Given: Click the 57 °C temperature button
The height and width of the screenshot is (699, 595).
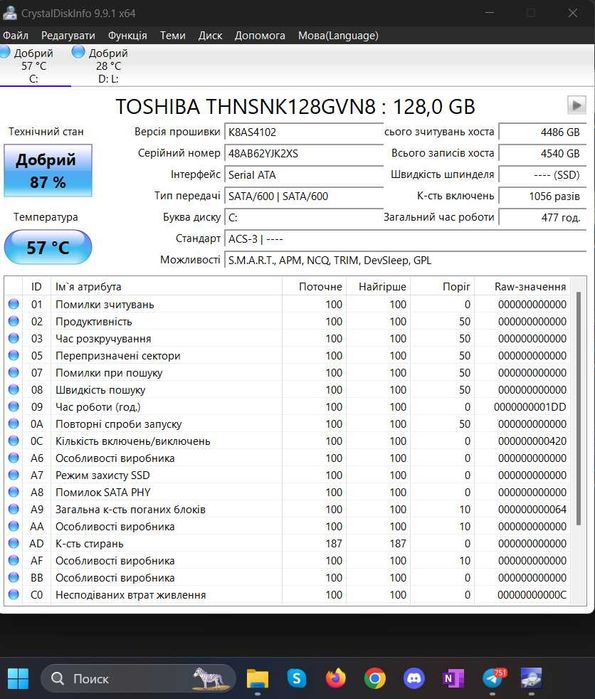Looking at the screenshot, I should 48,247.
